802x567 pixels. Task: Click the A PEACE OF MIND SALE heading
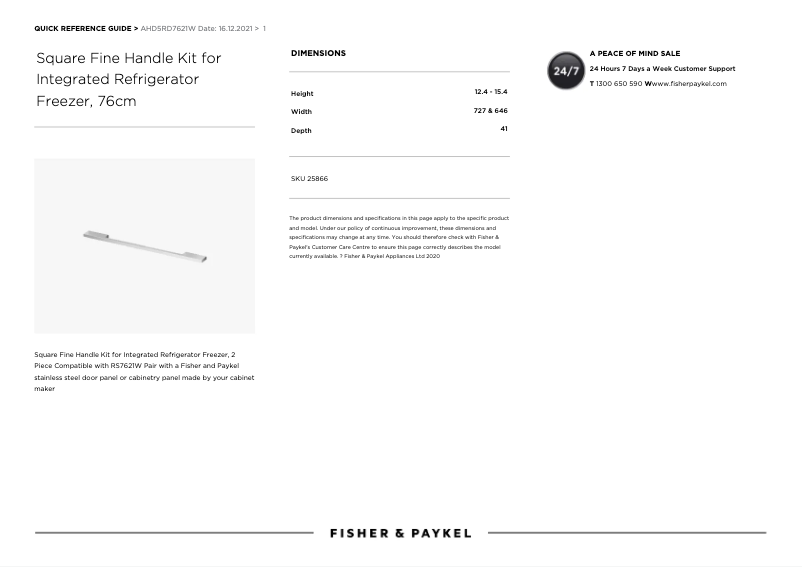click(x=634, y=54)
